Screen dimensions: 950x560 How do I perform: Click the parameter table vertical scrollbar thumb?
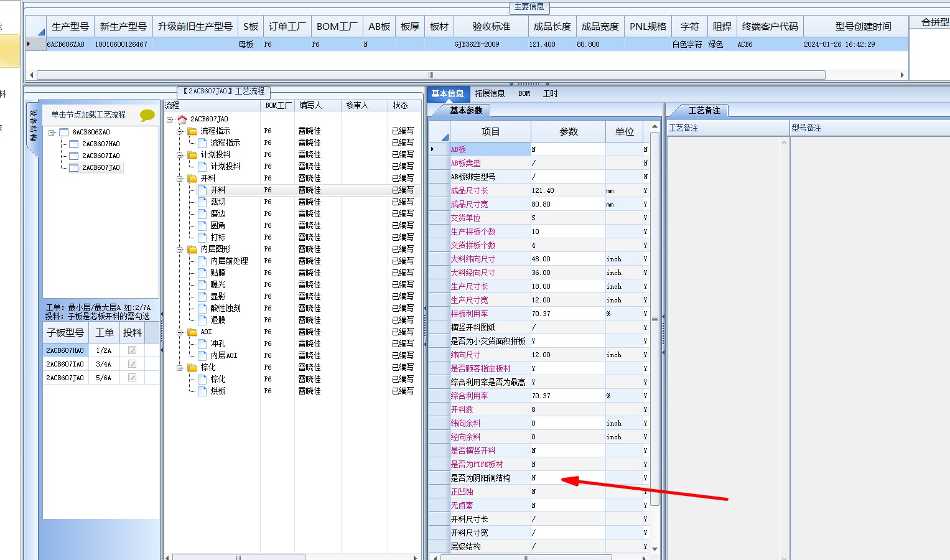tap(654, 318)
